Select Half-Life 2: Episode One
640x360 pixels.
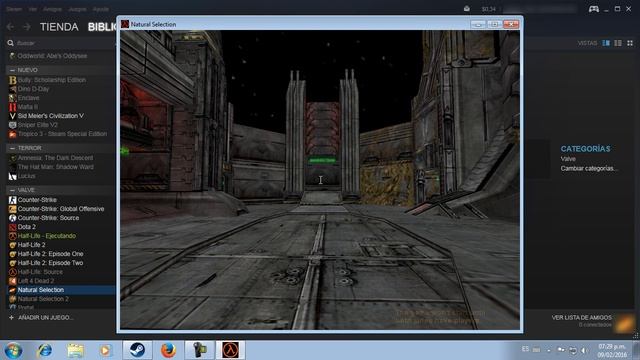[x=50, y=254]
